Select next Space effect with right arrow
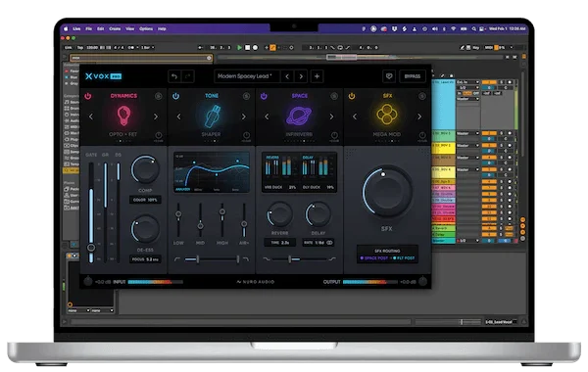The image size is (588, 372). pos(331,116)
